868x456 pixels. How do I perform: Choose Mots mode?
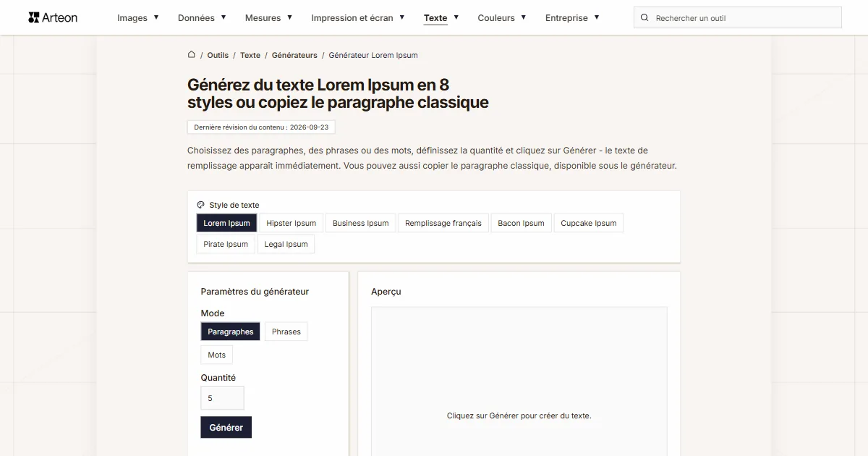tap(217, 355)
